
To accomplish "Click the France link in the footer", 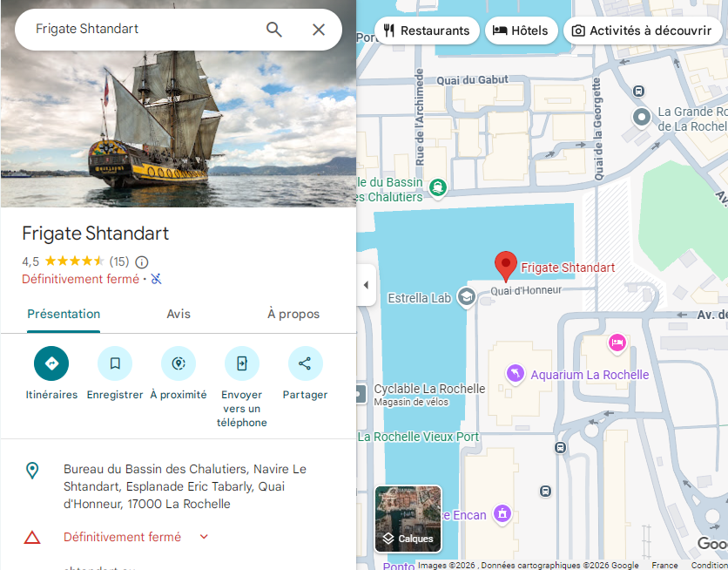I will [x=664, y=565].
